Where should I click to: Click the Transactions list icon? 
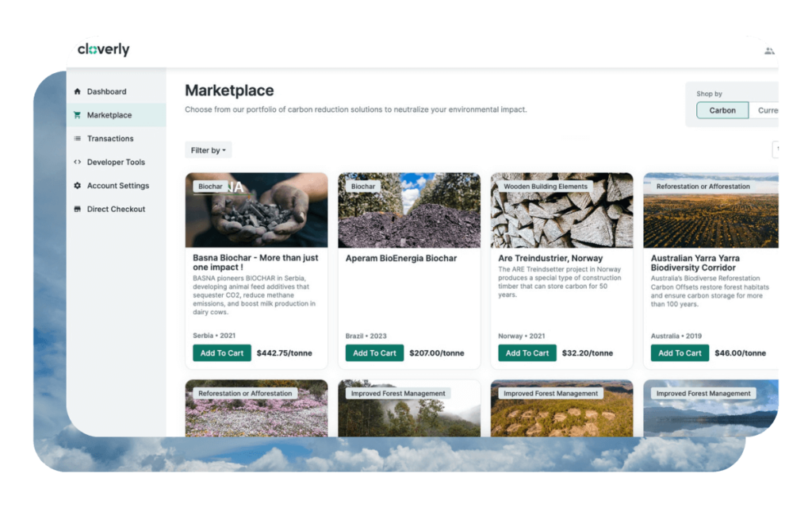(77, 138)
